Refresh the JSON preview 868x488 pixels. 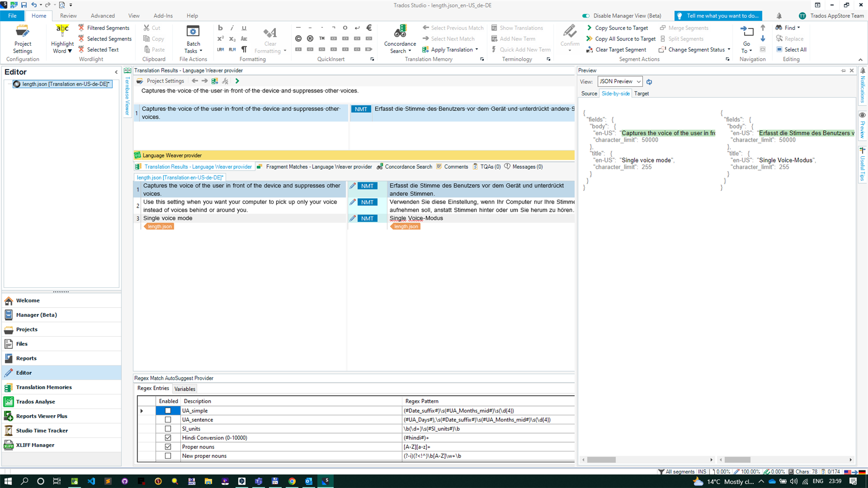649,82
